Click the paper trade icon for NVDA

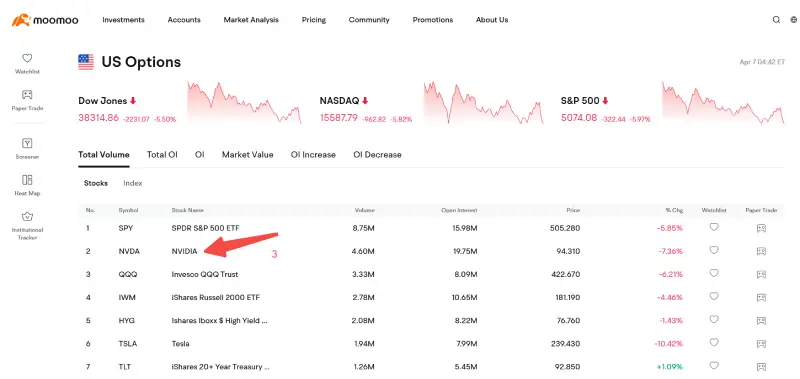point(761,251)
